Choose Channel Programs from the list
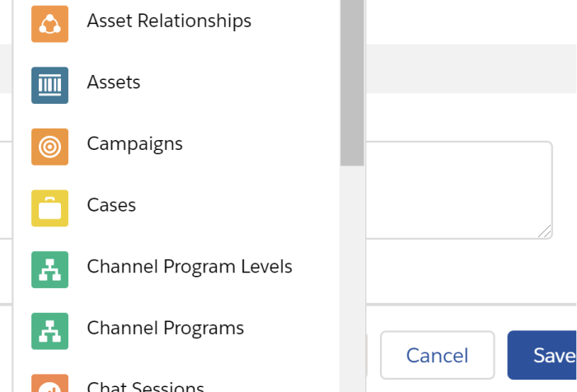577x392 pixels. (165, 328)
